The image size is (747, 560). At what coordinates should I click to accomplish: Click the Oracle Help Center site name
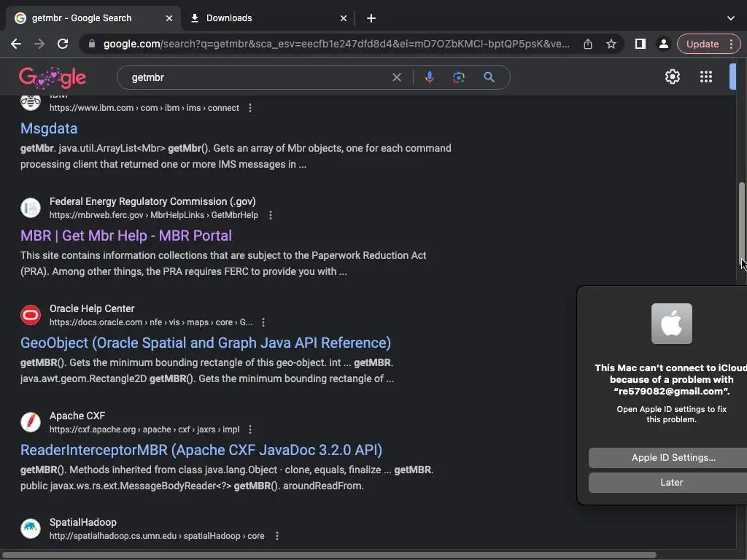pyautogui.click(x=92, y=308)
